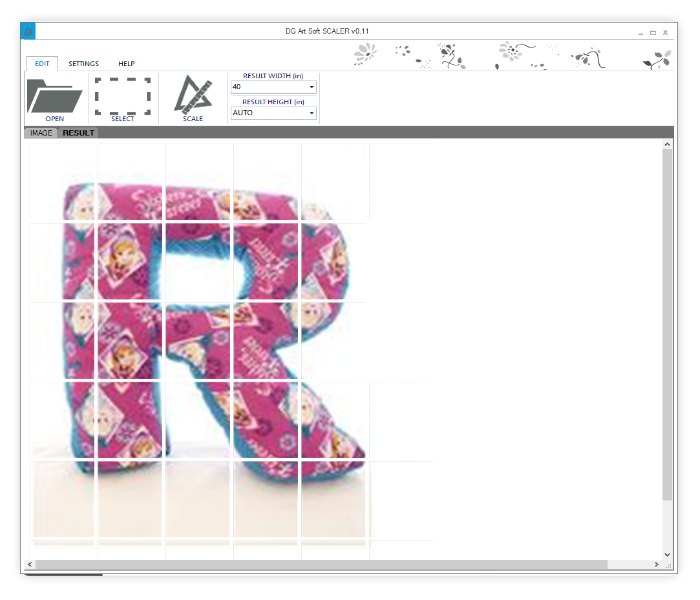Click the RESULT HEIGHT field showing AUTO

(x=268, y=113)
